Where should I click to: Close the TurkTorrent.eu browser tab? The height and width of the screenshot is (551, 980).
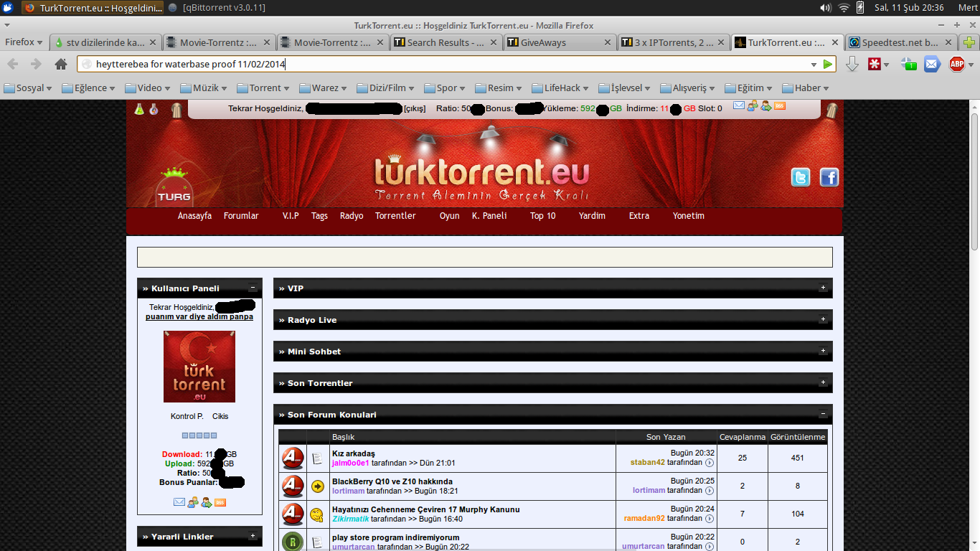coord(835,42)
